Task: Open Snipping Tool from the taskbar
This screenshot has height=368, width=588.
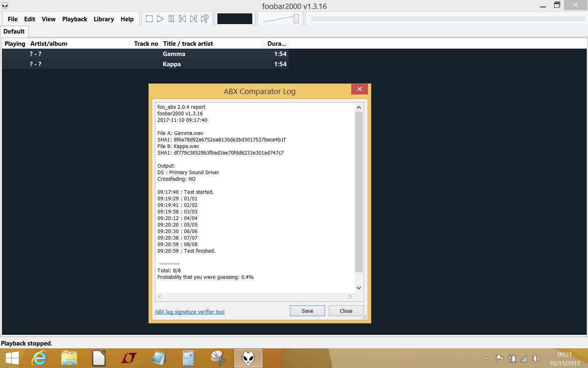Action: pos(218,359)
